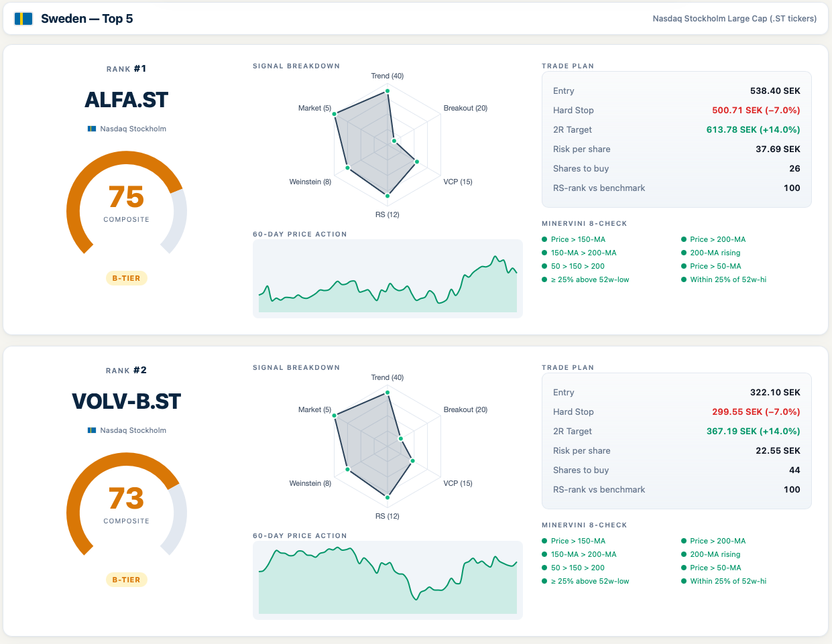Select the Nasdaq Stockholm exchange icon under ALFA.ST
Viewport: 832px width, 644px height.
[91, 129]
